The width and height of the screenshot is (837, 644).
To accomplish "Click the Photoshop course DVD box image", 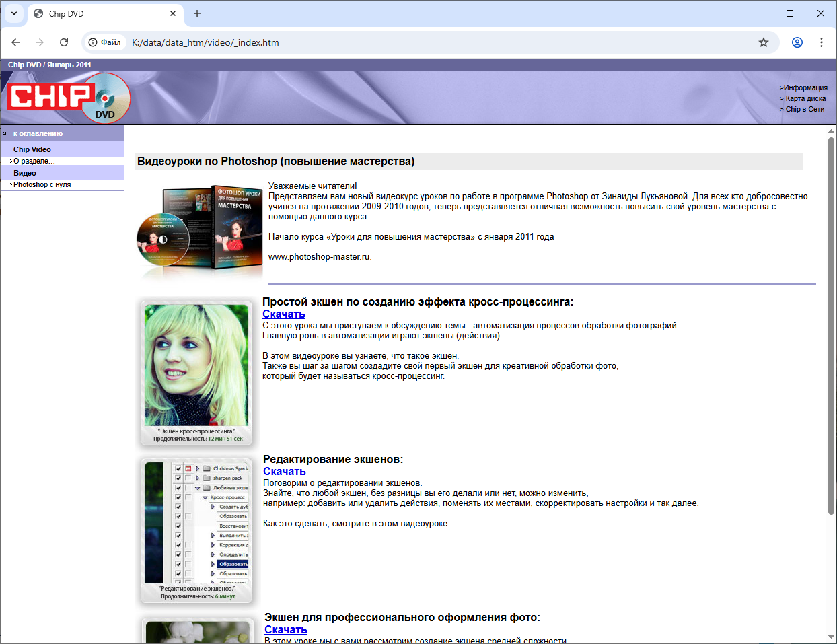I will (199, 231).
